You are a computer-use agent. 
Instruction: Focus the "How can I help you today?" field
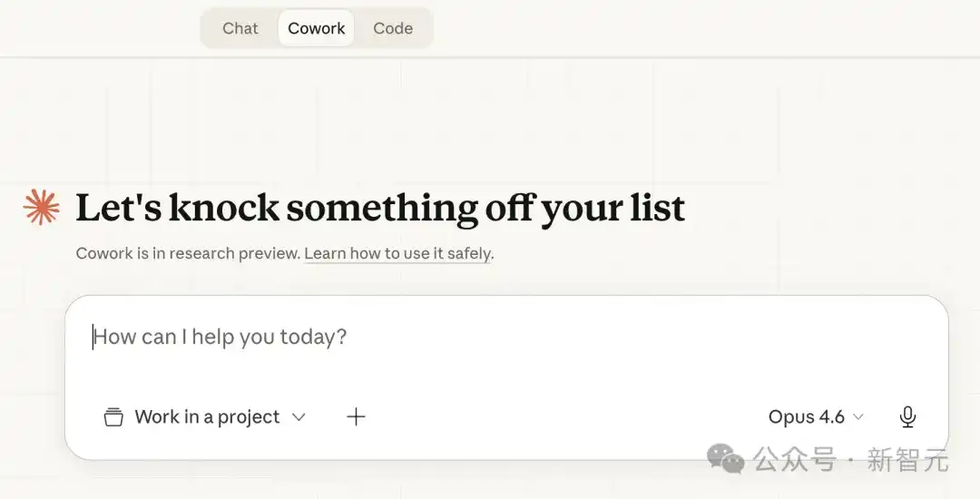coord(454,338)
